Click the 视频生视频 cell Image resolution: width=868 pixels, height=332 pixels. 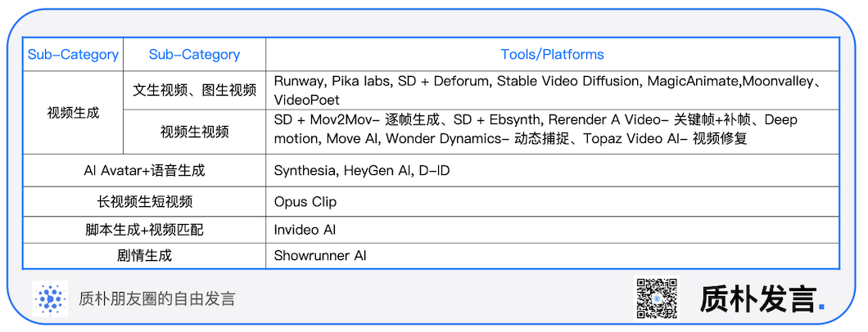194,132
